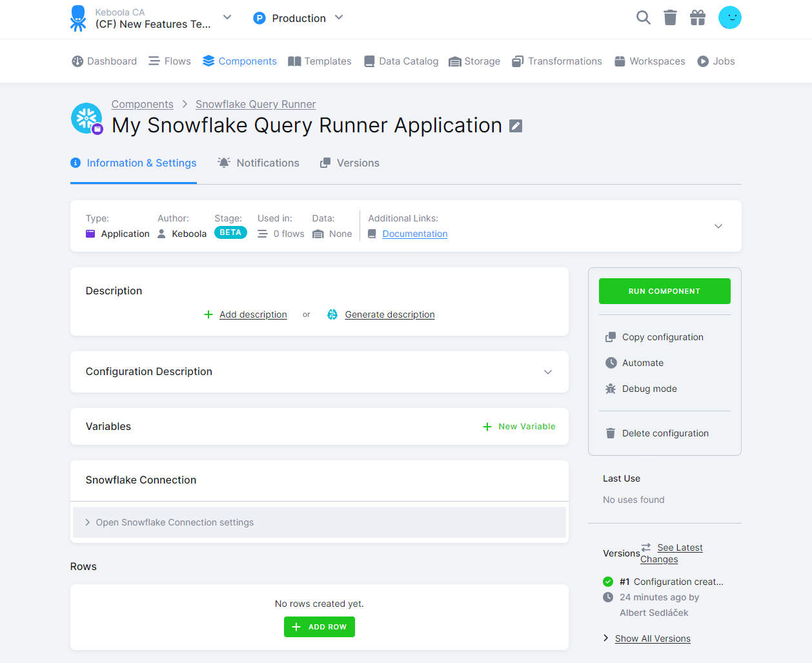Click the RUN COMPONENT button
812x663 pixels.
pos(665,291)
